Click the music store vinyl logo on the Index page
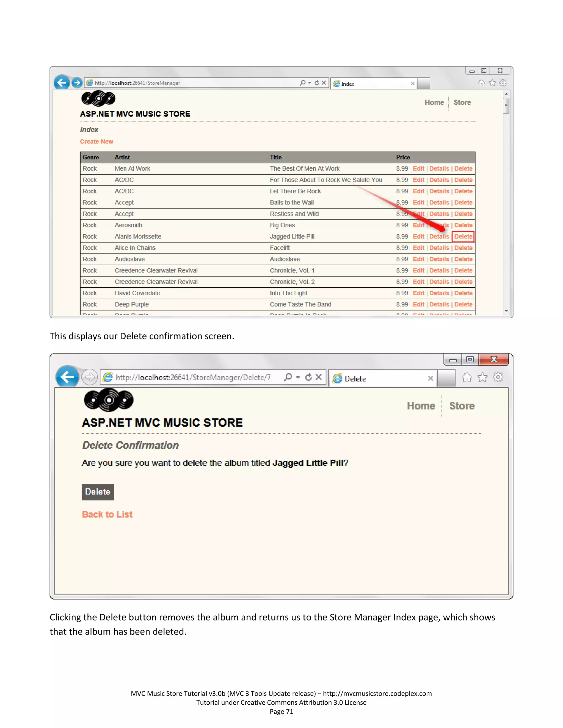 pyautogui.click(x=98, y=98)
